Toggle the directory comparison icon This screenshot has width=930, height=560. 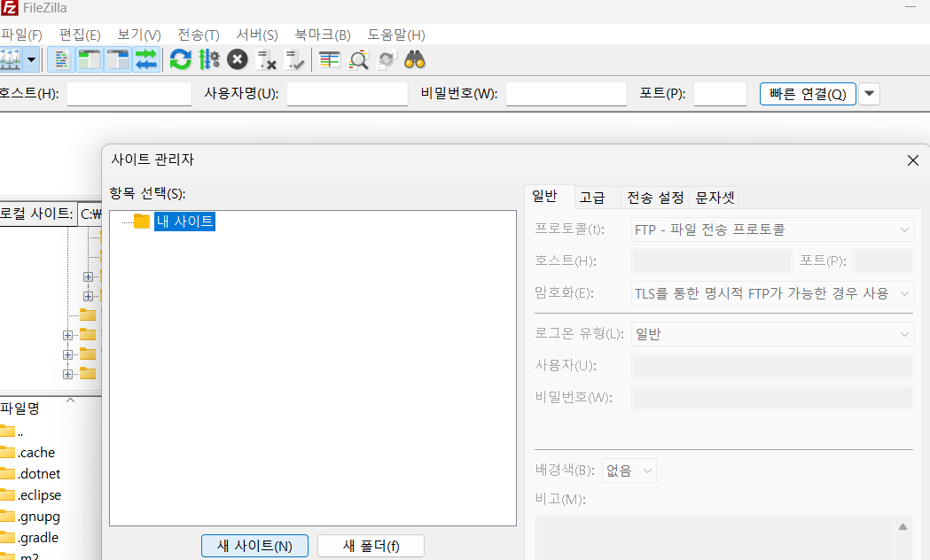point(358,60)
